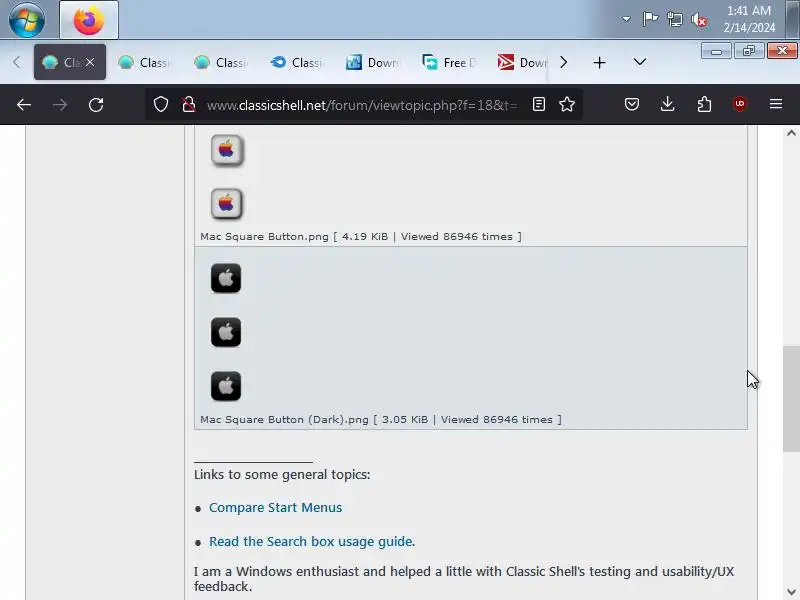Restore down the Firefox window
Image resolution: width=800 pixels, height=600 pixels.
[x=749, y=51]
